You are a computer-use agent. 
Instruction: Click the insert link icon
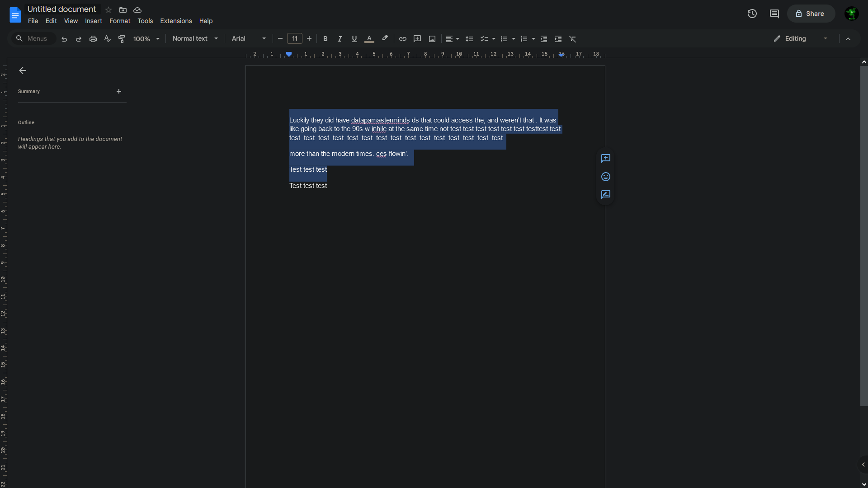point(402,39)
